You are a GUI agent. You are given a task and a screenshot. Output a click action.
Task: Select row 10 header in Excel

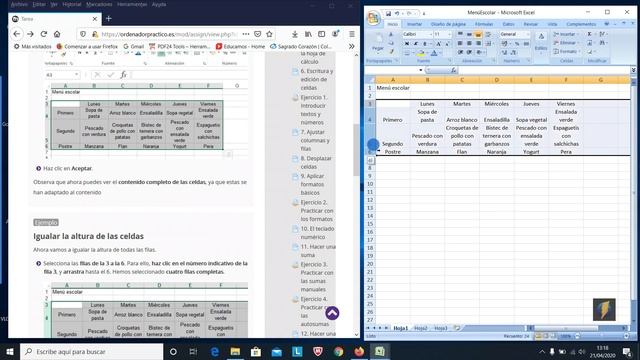pos(370,184)
